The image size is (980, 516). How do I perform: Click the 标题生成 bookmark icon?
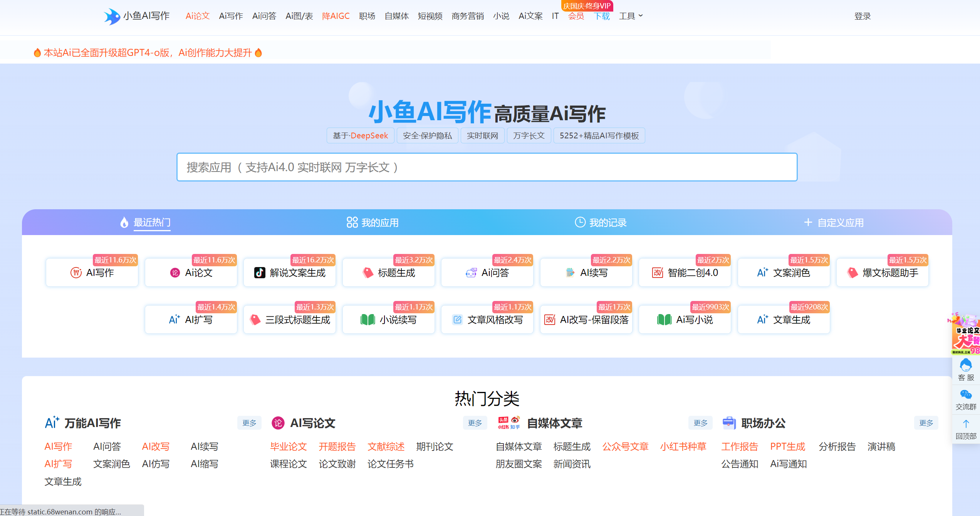(x=368, y=273)
